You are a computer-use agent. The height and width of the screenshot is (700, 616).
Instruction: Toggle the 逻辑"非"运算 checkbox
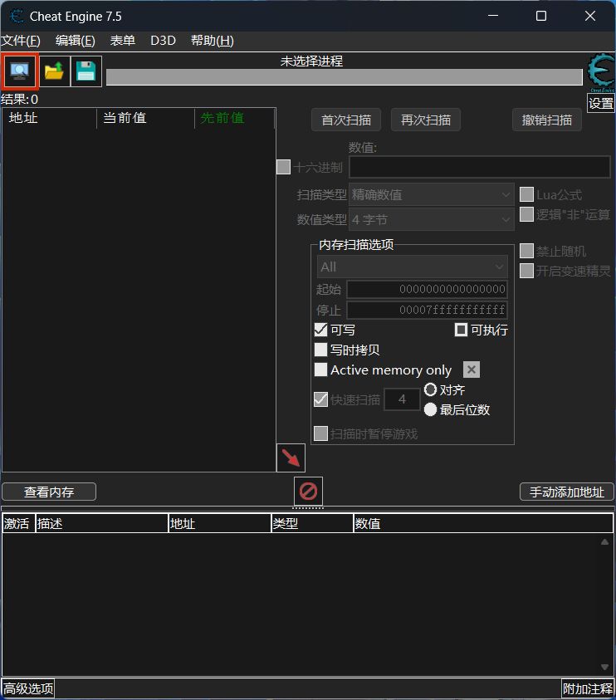[x=526, y=214]
